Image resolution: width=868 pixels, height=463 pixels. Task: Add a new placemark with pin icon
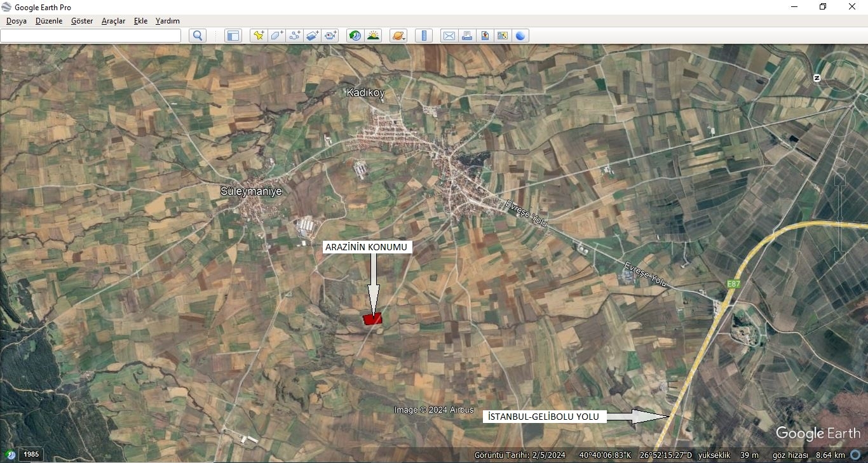coord(259,36)
